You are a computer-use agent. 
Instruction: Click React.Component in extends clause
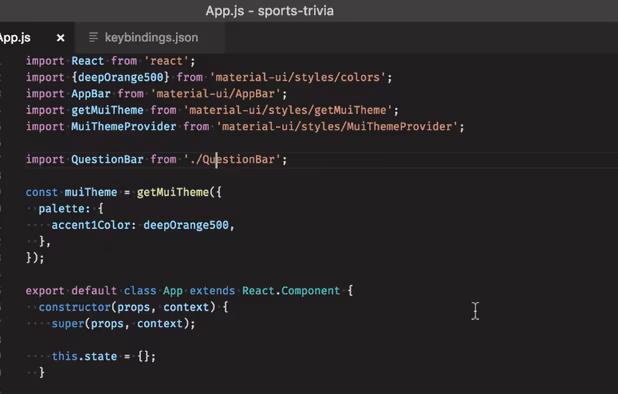[x=291, y=291]
